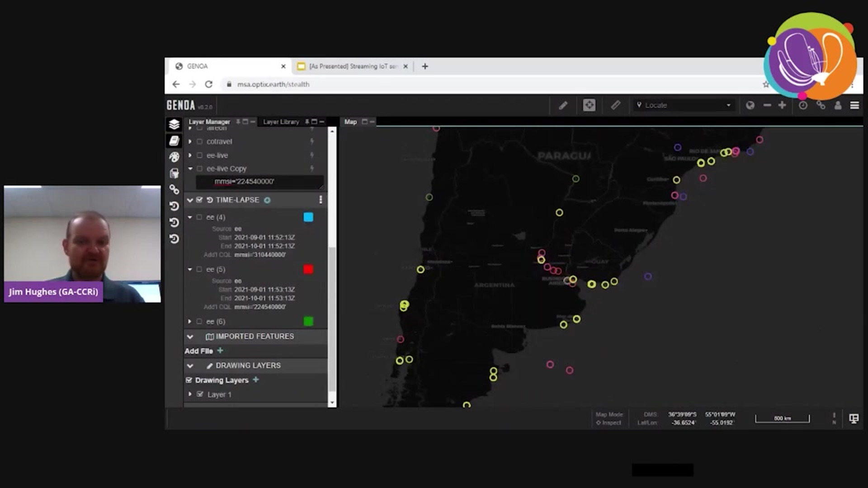The image size is (868, 488).
Task: Click the lightning icon next to ee-live
Action: pyautogui.click(x=312, y=155)
